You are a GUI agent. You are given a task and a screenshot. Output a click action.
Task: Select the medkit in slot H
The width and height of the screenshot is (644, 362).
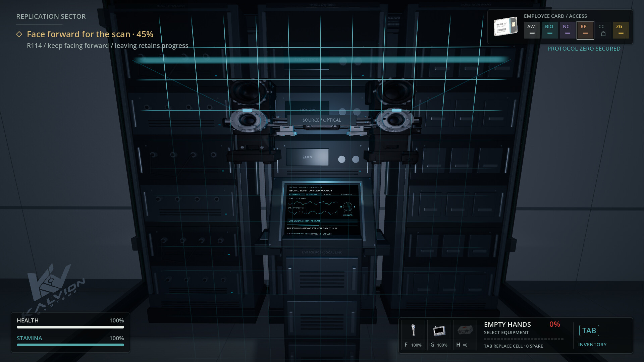click(x=465, y=335)
